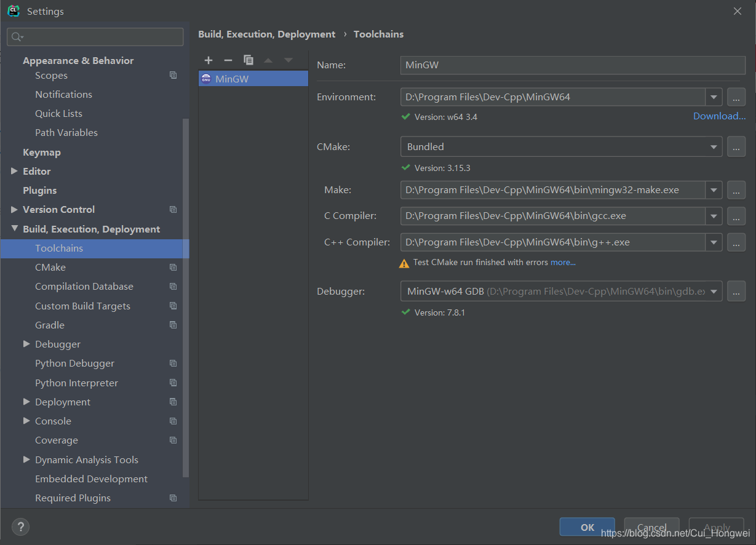Open Notifications settings page
The image size is (756, 545).
click(x=63, y=94)
